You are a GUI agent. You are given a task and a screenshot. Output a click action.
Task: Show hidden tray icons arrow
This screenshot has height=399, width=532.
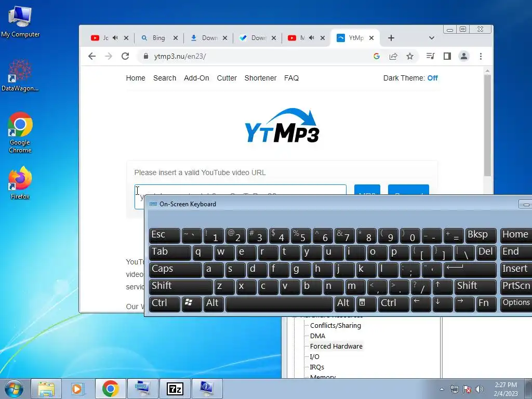pos(442,389)
